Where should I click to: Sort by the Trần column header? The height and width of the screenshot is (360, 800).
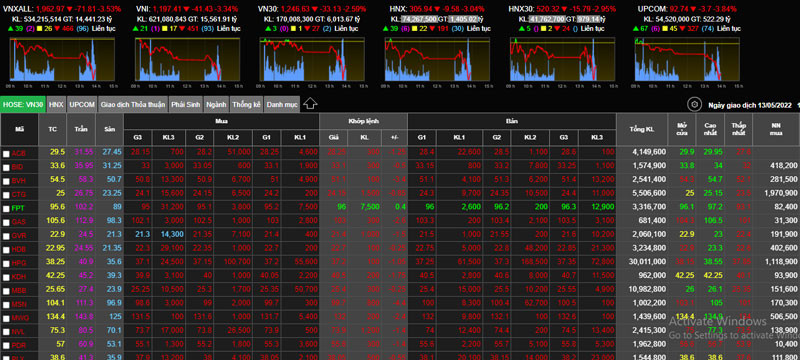(81, 130)
